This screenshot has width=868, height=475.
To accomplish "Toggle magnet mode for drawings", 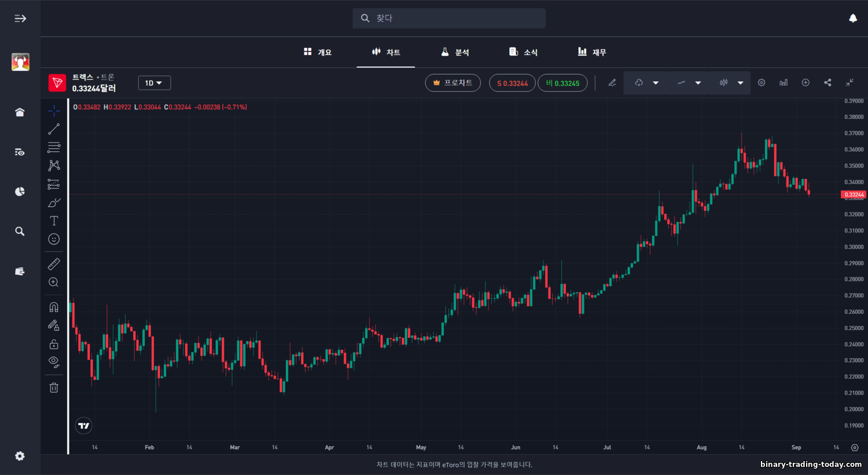I will point(54,307).
